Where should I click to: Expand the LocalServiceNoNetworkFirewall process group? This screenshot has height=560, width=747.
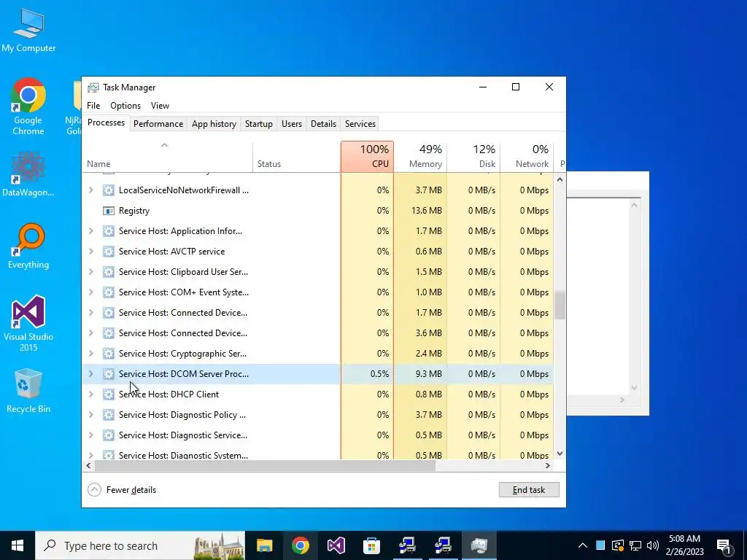[91, 190]
